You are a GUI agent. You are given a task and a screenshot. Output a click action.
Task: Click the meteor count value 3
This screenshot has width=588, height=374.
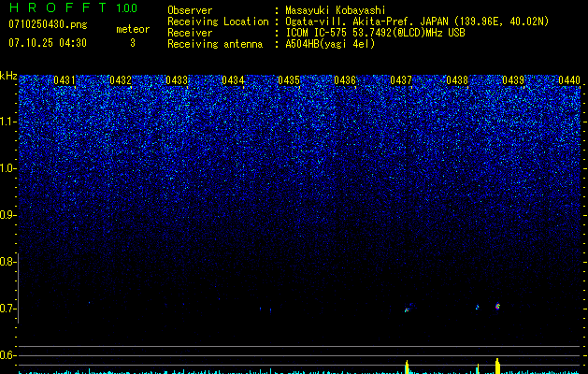(133, 43)
